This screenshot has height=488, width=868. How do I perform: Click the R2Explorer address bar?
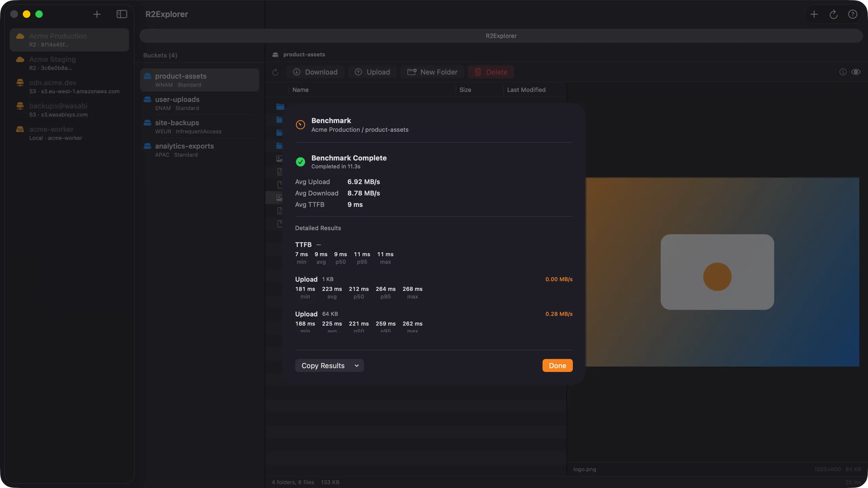coord(501,36)
